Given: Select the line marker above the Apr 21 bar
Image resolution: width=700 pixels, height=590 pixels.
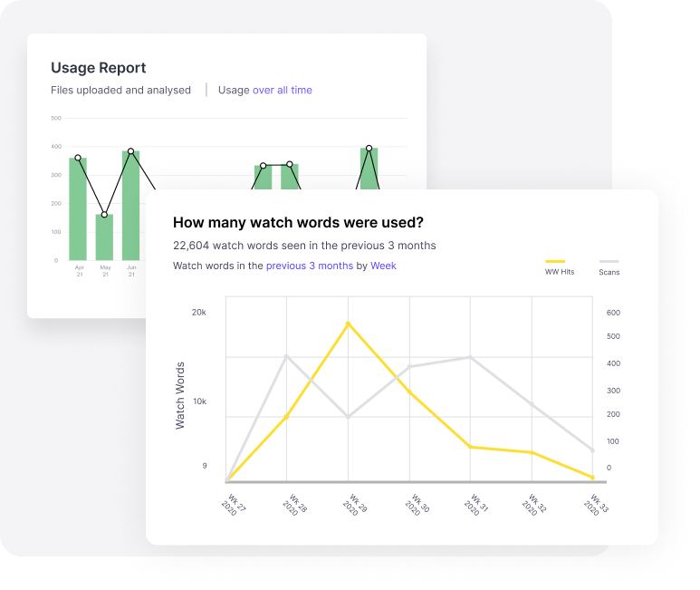Looking at the screenshot, I should (78, 158).
